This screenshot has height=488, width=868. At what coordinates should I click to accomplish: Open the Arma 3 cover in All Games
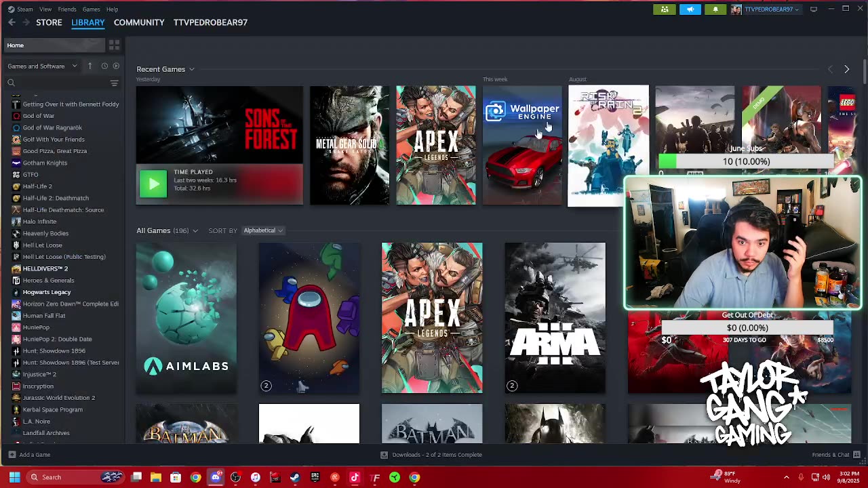coord(555,318)
